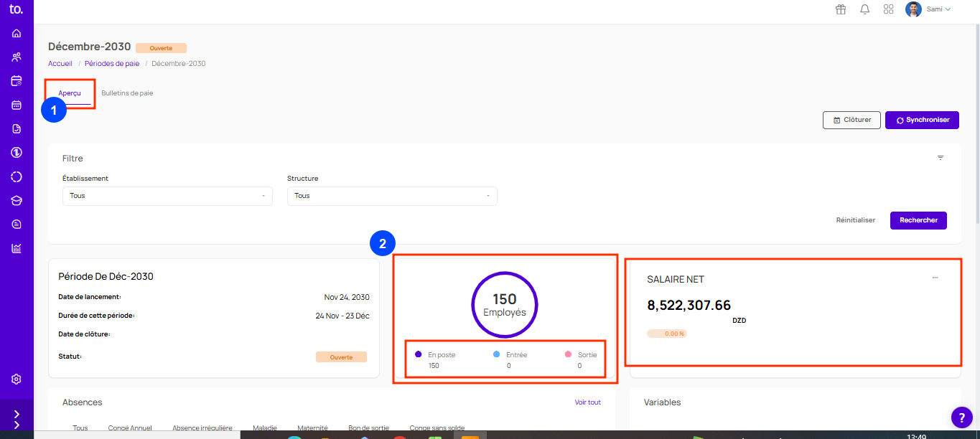Click the Clôturer button
Screen dimensions: 980x439
(x=851, y=120)
